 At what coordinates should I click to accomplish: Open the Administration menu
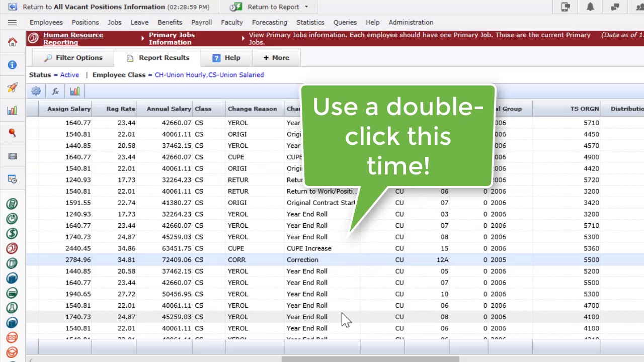tap(411, 22)
